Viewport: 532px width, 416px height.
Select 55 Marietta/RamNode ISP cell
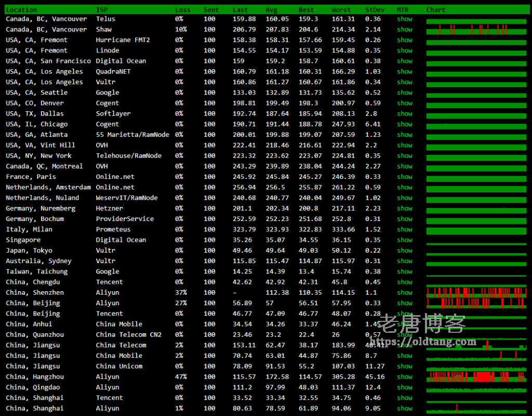point(132,135)
